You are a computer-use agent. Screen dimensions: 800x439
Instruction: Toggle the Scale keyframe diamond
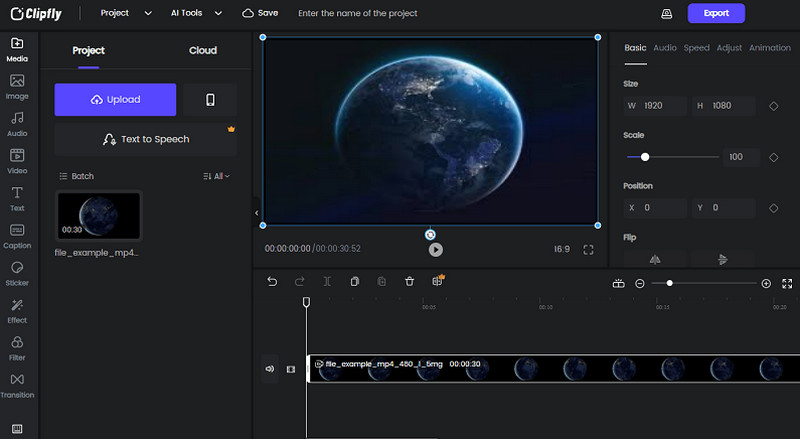(x=773, y=157)
